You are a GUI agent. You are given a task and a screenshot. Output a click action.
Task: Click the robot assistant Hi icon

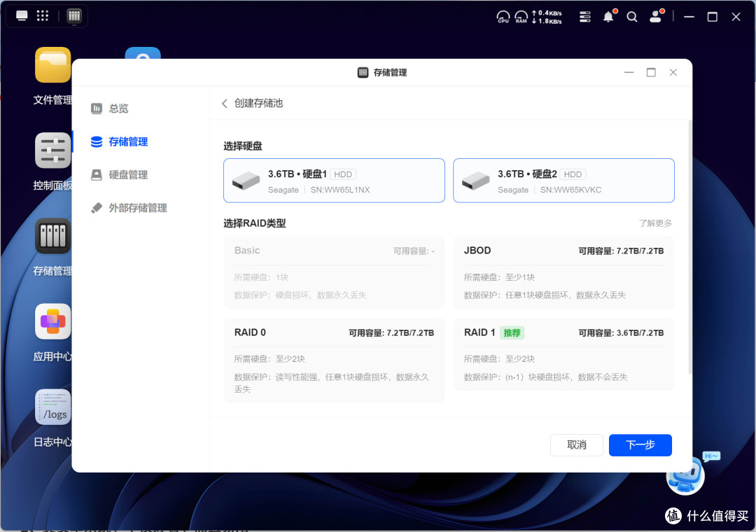687,475
